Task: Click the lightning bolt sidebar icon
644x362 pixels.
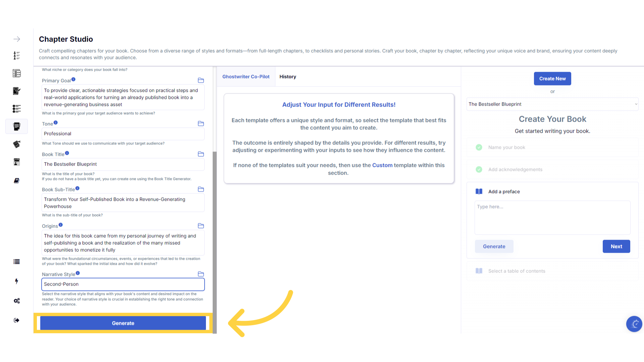Action: [16, 281]
